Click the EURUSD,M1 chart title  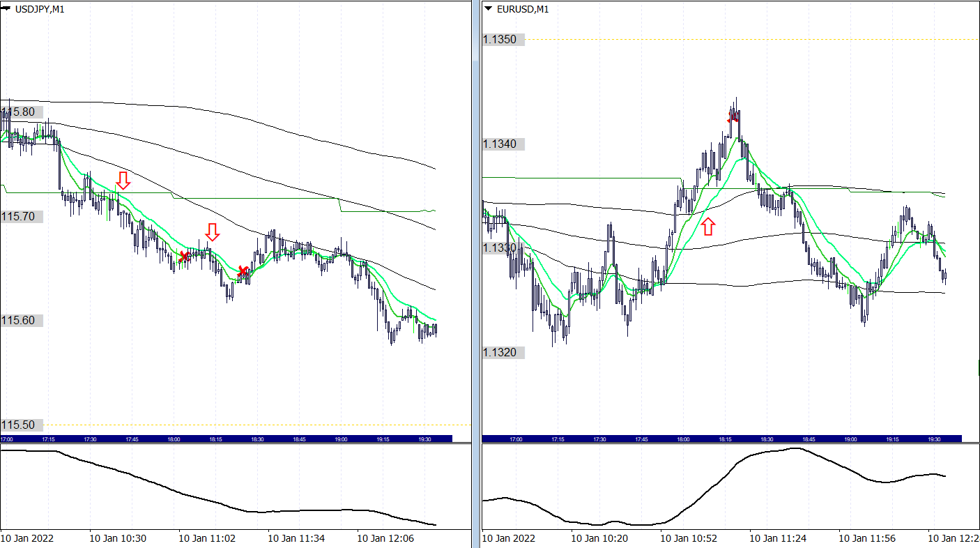522,9
